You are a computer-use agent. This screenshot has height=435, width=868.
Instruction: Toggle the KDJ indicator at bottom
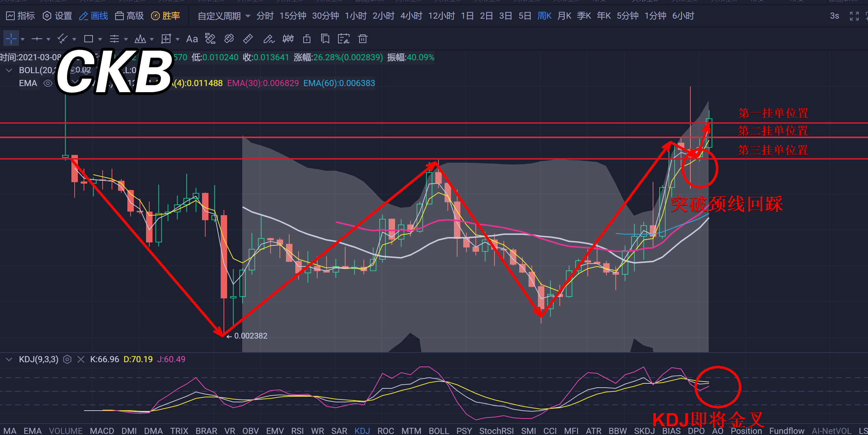point(362,431)
